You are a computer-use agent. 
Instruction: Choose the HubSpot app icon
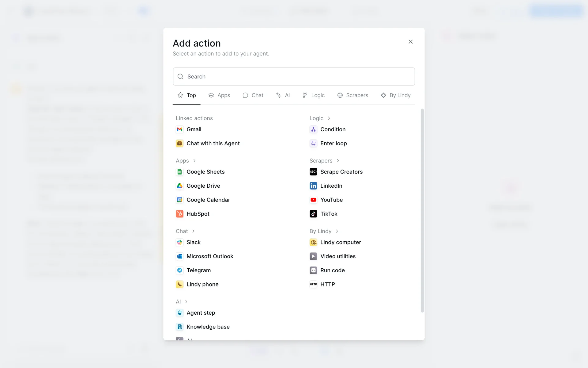179,214
